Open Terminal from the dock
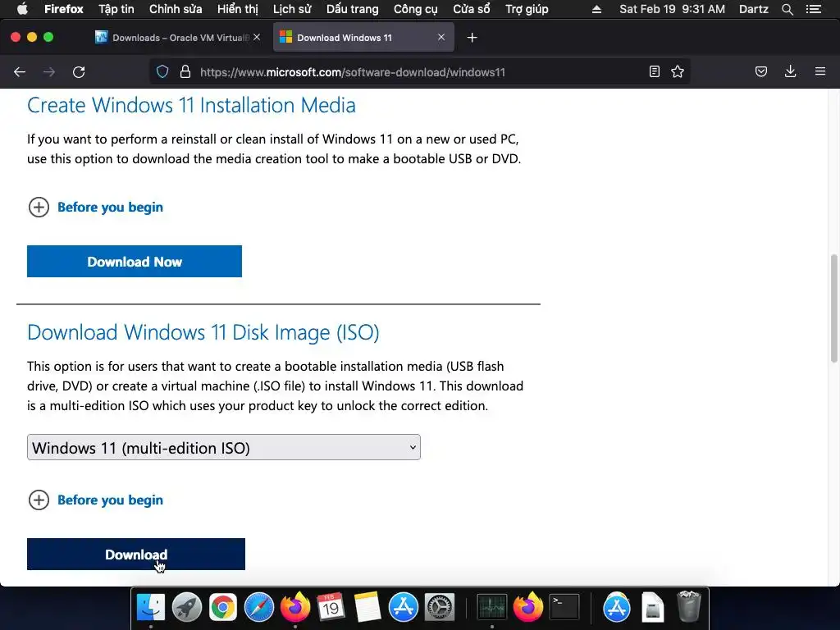Screen dimensions: 840x630 pos(564,608)
